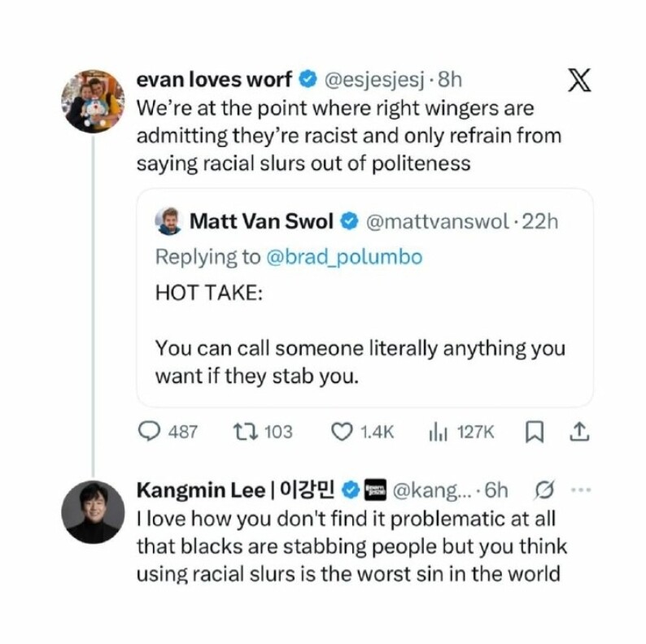The image size is (646, 644).
Task: Like the tweet via the heart icon
Action: tap(341, 431)
